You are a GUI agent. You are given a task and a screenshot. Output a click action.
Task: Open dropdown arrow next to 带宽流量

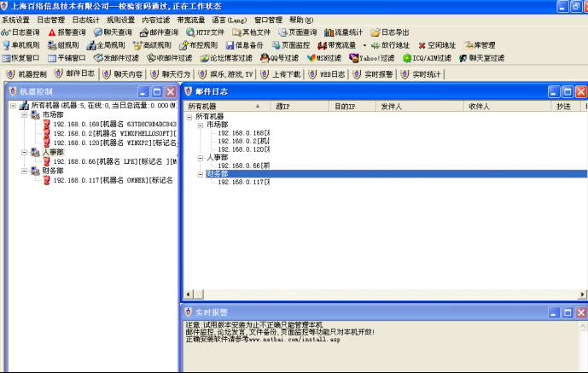(364, 45)
